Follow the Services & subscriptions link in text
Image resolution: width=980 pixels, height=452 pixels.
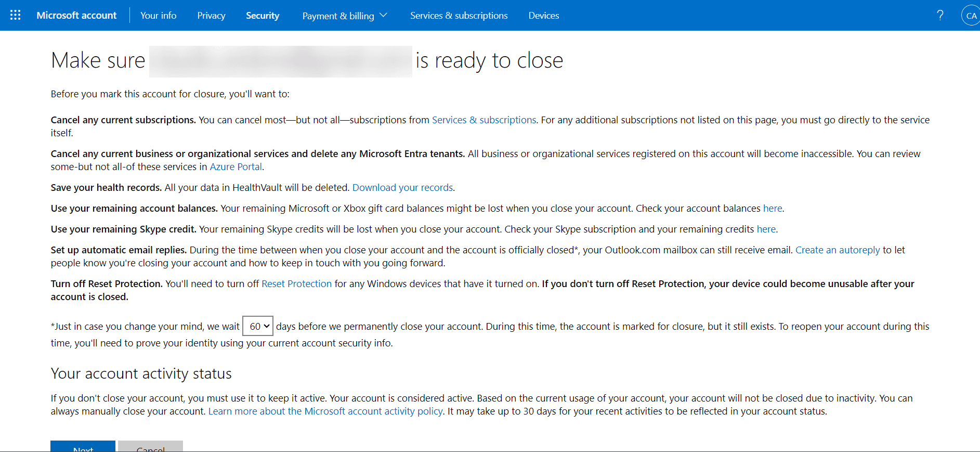tap(484, 120)
